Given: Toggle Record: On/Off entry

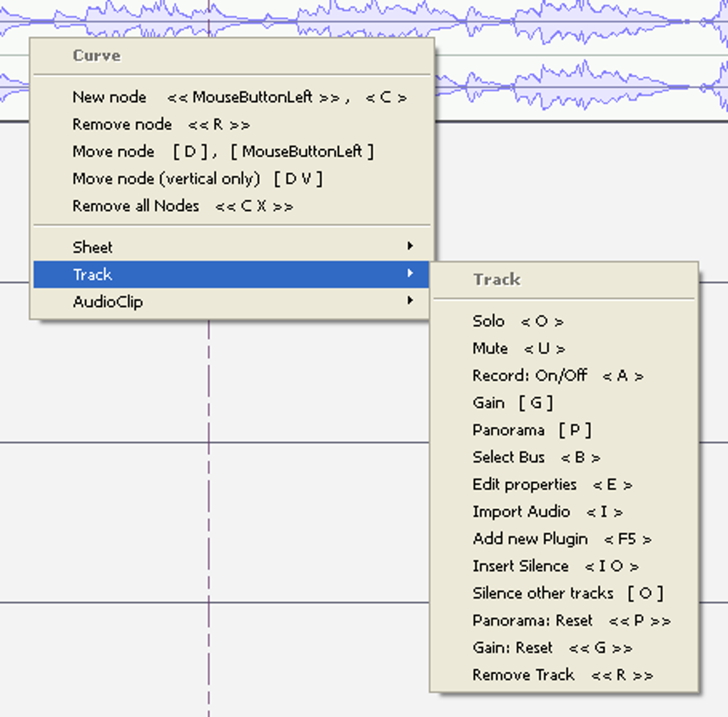Looking at the screenshot, I should point(564,376).
